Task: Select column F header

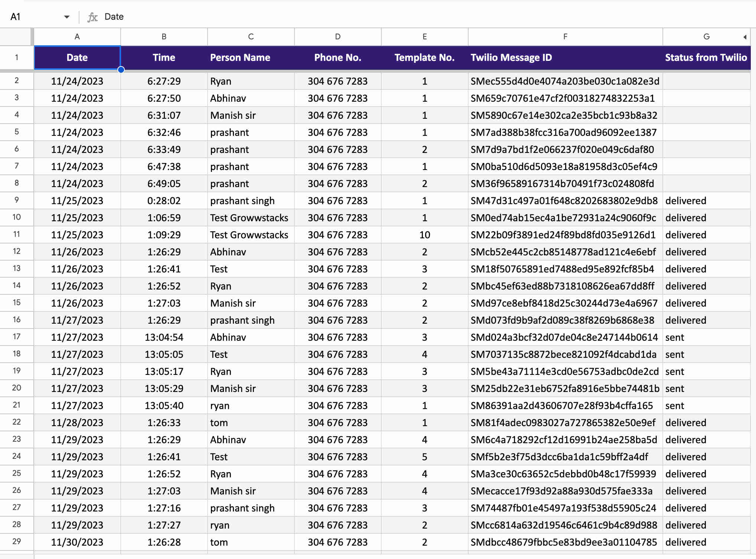Action: (566, 37)
